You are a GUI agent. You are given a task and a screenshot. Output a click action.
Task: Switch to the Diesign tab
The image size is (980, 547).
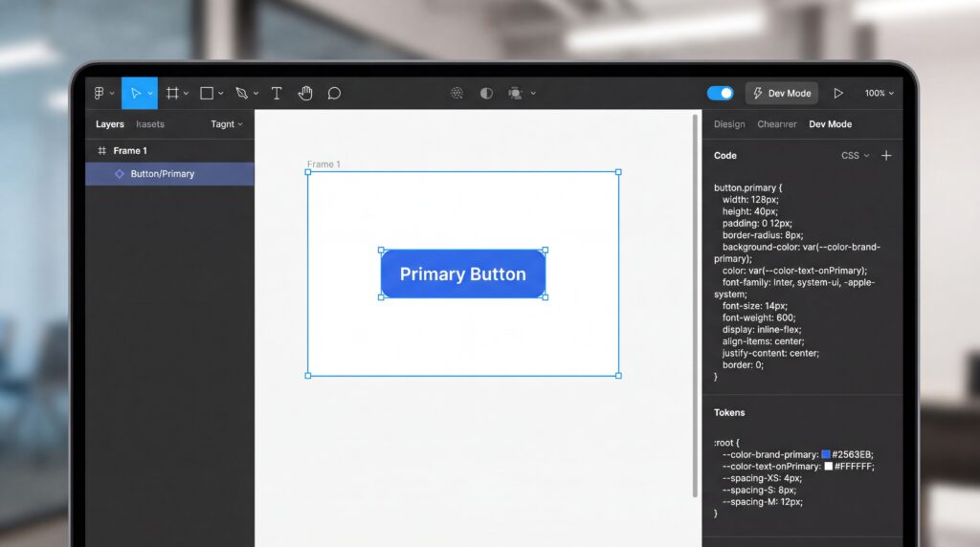[729, 124]
